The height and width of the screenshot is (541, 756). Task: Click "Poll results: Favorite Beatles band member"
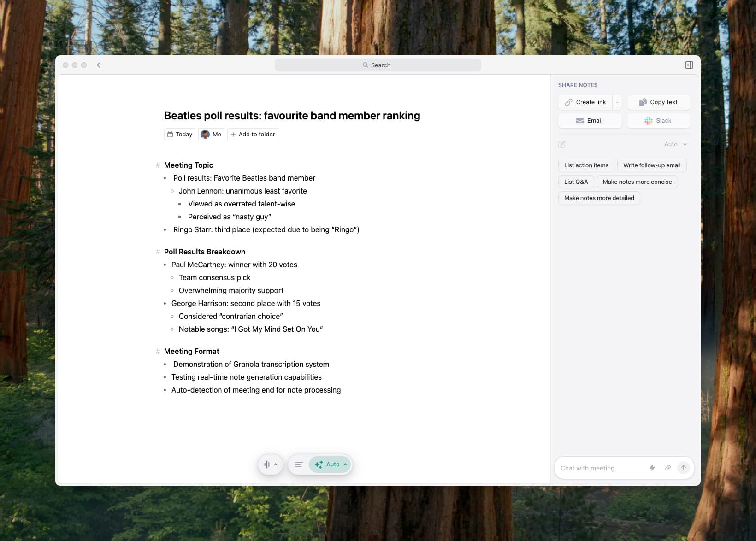(244, 178)
